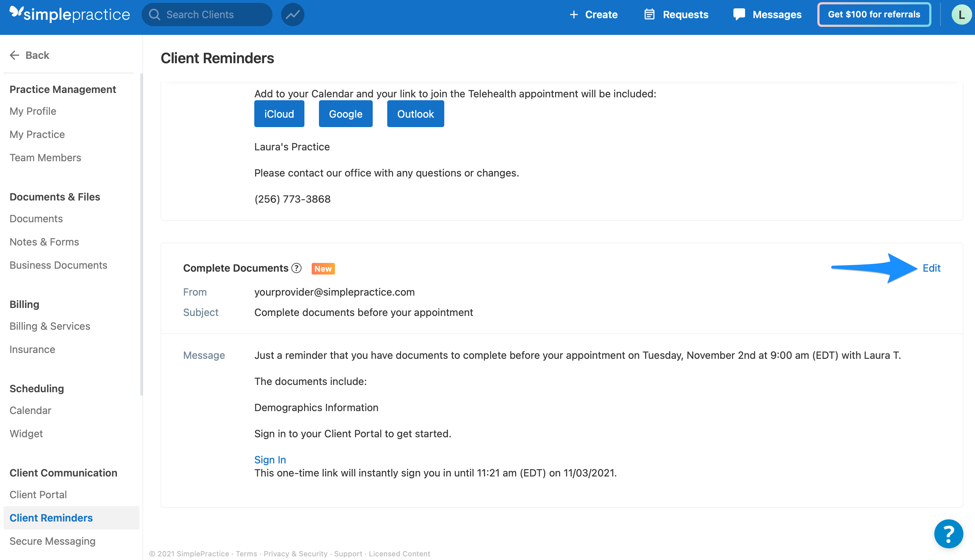
Task: Open the Sign In one-time link
Action: tap(270, 460)
